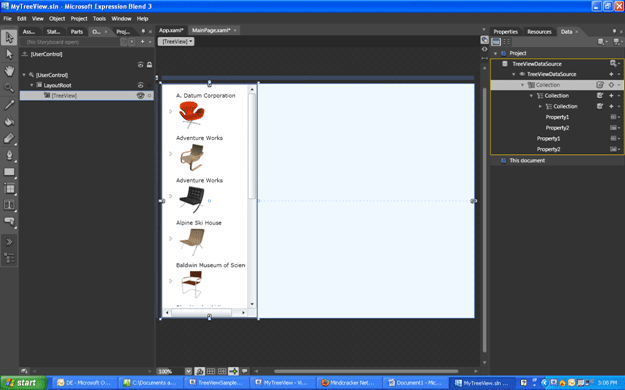Expand the innermost Collection node

pos(540,106)
